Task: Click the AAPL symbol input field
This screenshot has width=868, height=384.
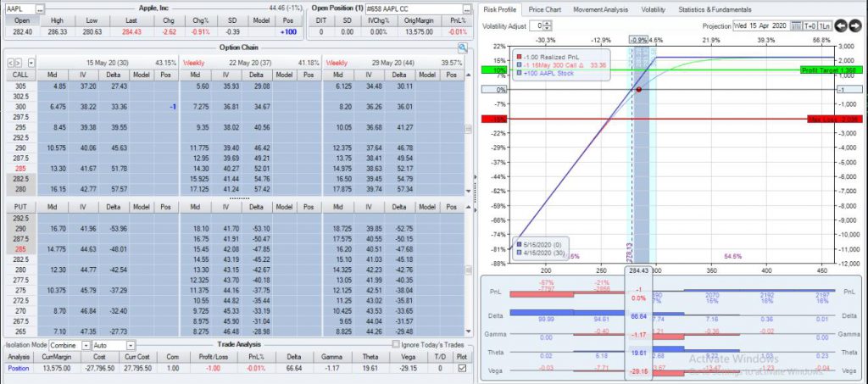Action: pyautogui.click(x=20, y=9)
